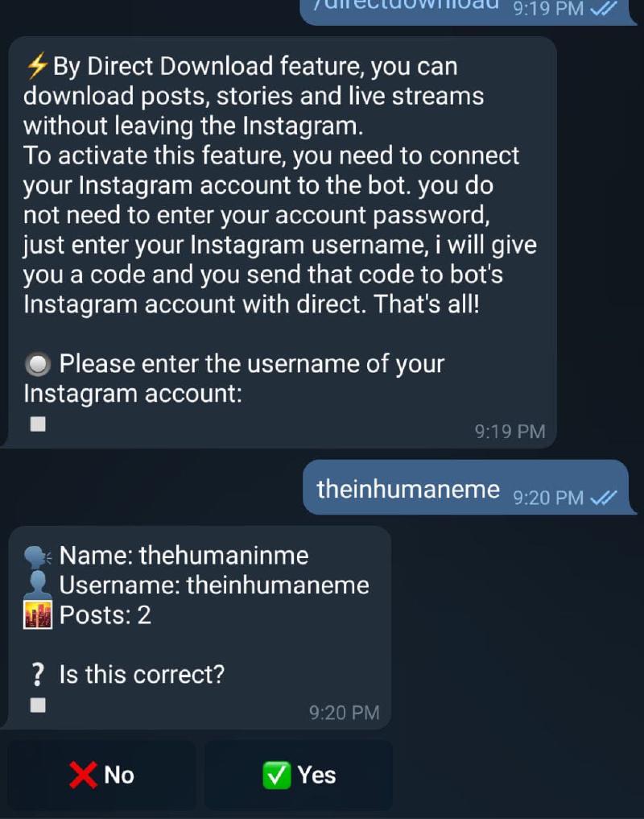Tap the green checkmark icon on Yes button
Viewport: 644px width, 819px height.
point(276,776)
